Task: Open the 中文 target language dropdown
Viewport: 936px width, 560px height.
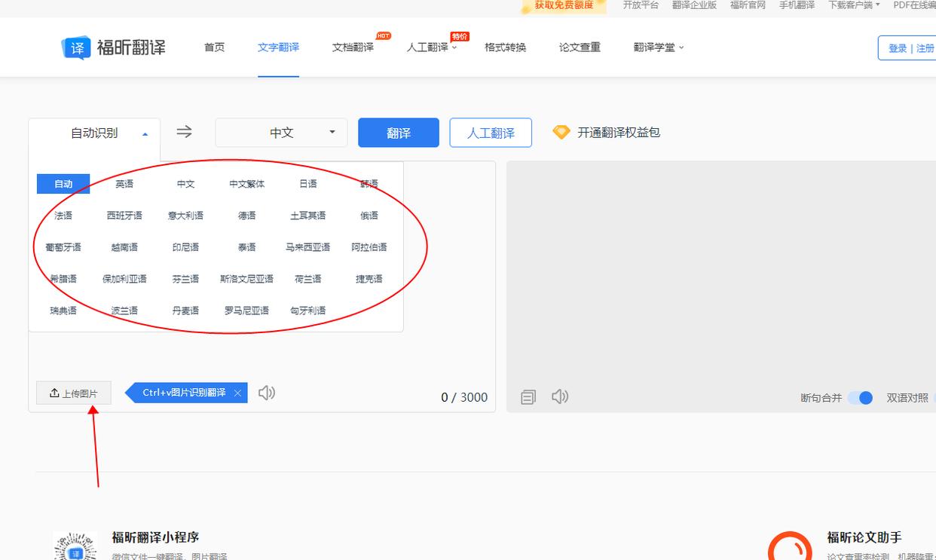Action: click(281, 133)
